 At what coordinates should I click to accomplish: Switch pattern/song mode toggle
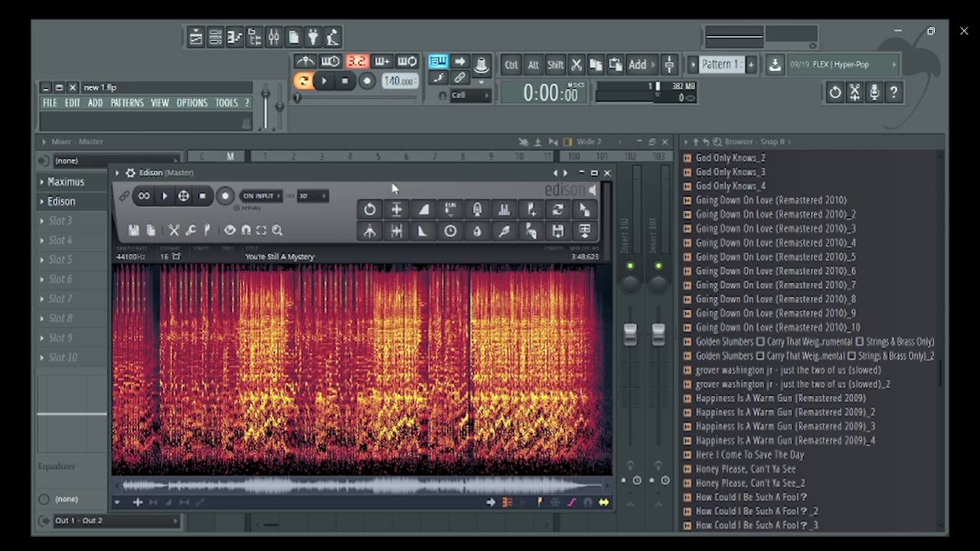303,81
